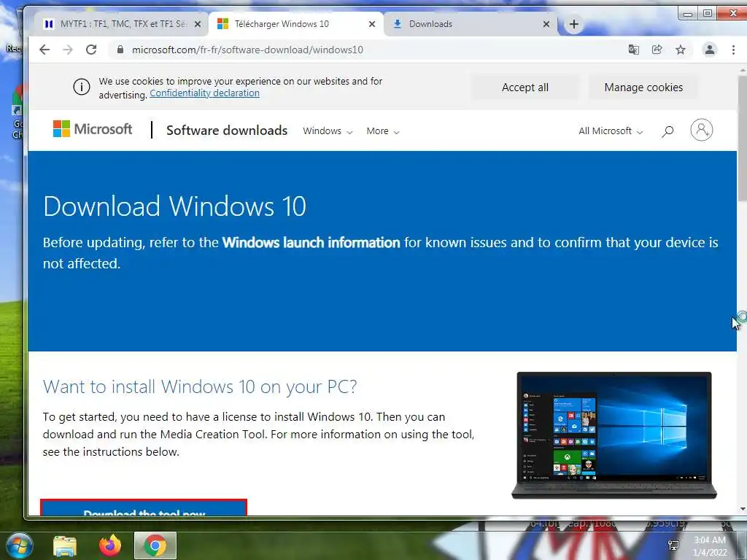The width and height of the screenshot is (747, 560).
Task: Close the Télécharger Windows 10 tab
Action: pos(372,24)
